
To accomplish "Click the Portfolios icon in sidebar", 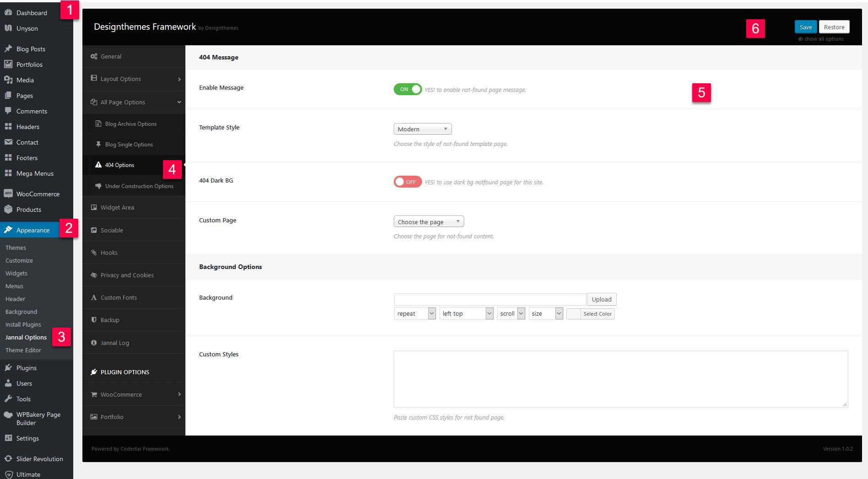I will point(8,64).
